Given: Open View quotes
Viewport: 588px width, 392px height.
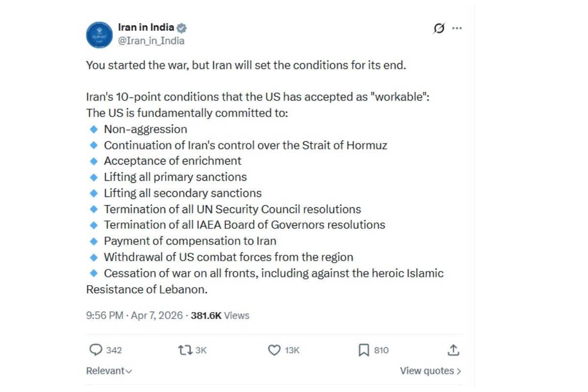Looking at the screenshot, I should [430, 371].
